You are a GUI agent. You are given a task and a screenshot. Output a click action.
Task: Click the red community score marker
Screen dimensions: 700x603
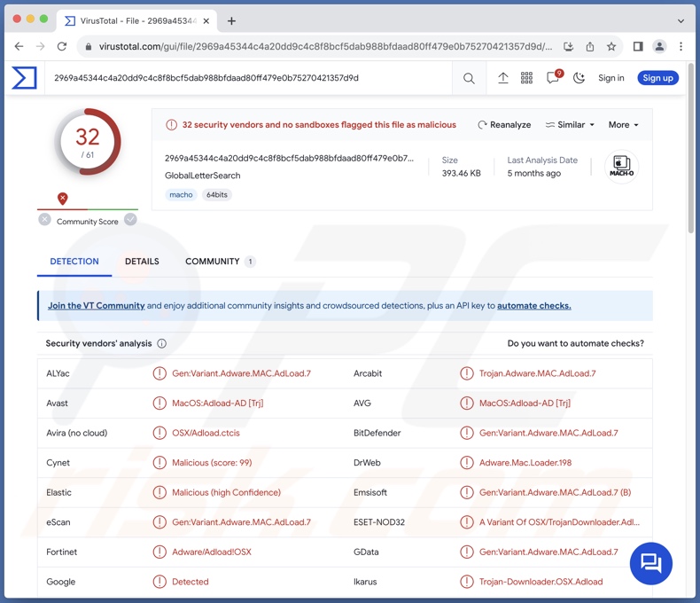tap(63, 199)
